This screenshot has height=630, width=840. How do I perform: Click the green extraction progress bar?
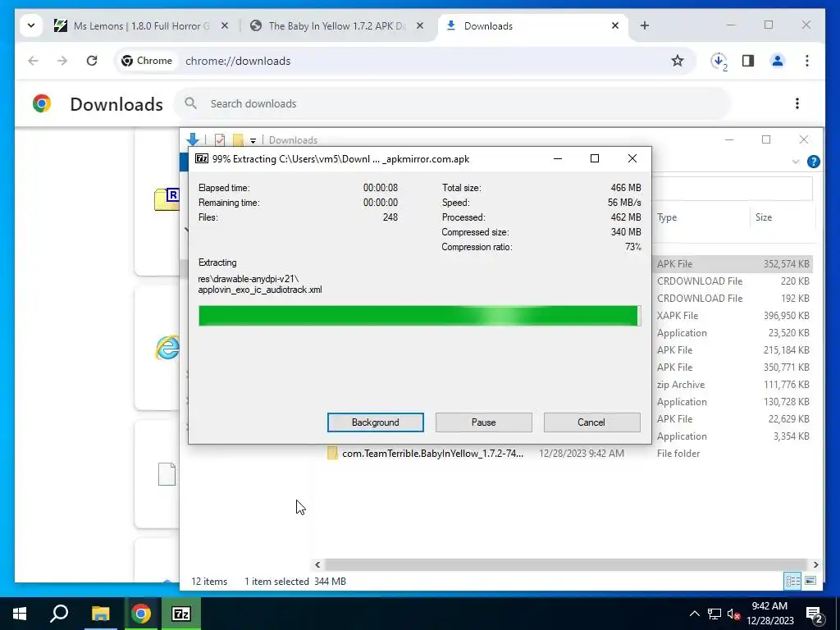(x=419, y=316)
